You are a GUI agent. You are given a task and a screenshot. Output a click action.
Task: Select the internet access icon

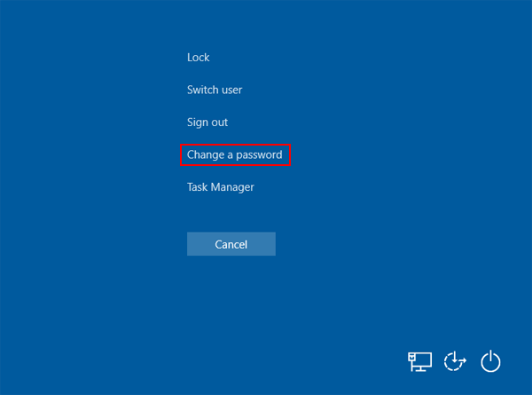[419, 361]
